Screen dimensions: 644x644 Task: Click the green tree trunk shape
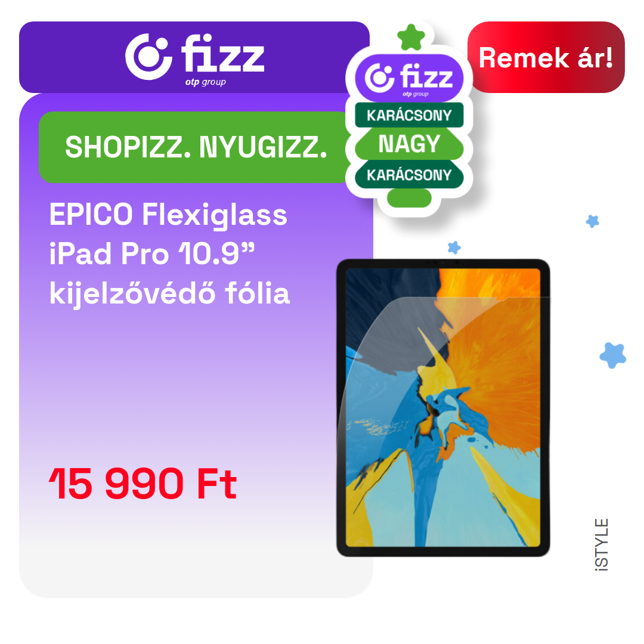[409, 198]
